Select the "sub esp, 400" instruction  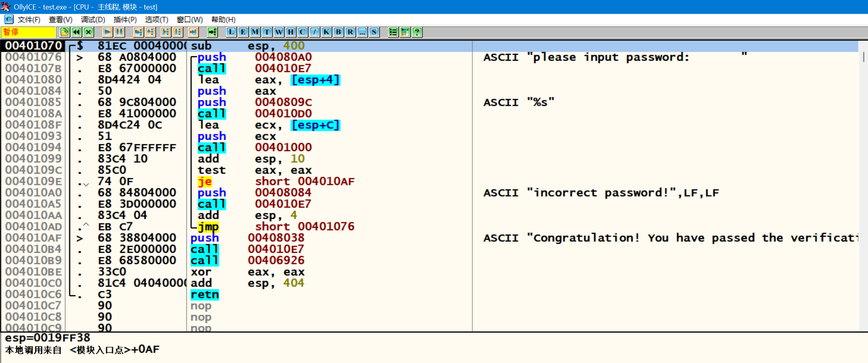pyautogui.click(x=248, y=46)
